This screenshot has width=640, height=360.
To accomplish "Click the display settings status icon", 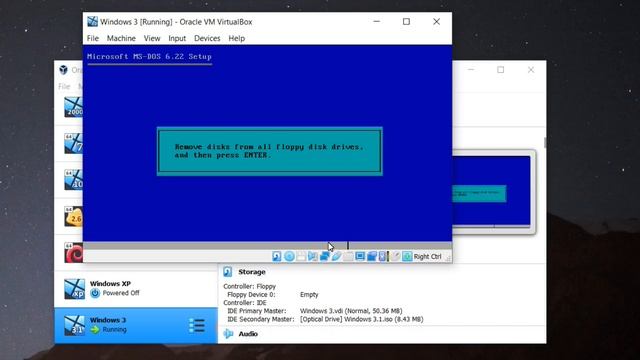I will pos(360,256).
